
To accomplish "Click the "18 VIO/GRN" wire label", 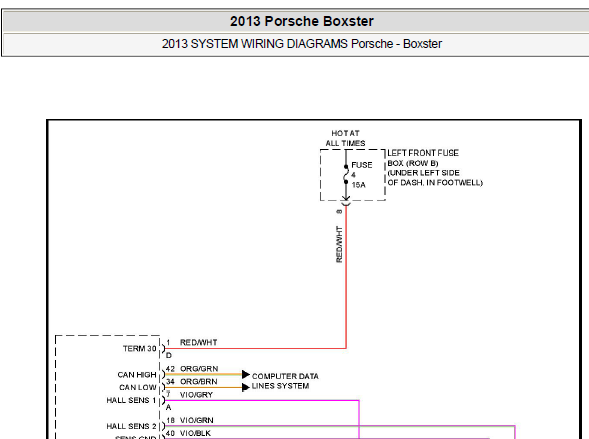I will point(190,420).
